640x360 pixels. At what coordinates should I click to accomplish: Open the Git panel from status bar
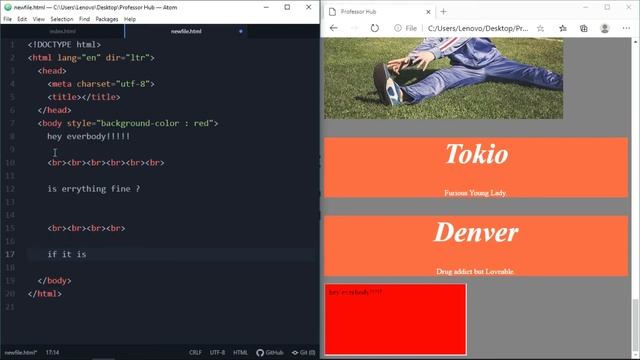coord(303,352)
